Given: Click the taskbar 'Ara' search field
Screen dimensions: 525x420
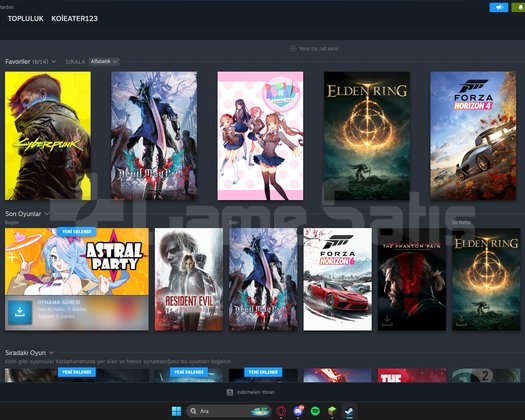Looking at the screenshot, I should [228, 411].
